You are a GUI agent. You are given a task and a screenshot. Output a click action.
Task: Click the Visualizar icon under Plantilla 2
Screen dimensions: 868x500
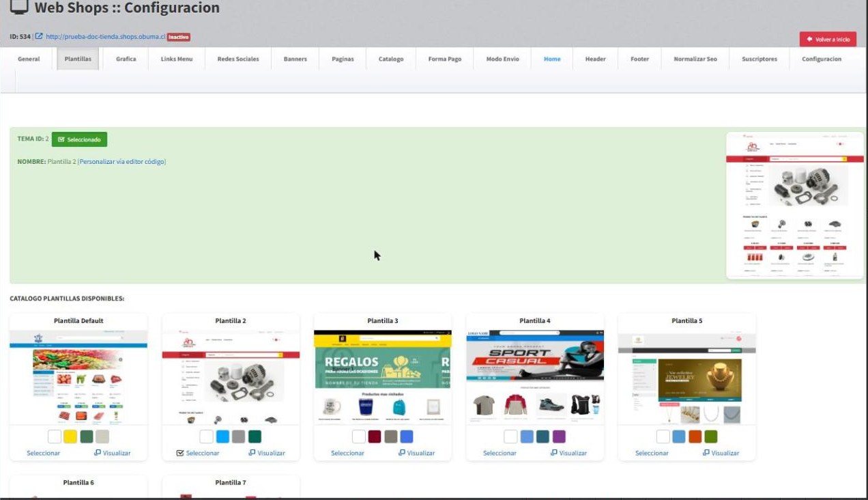(x=252, y=452)
